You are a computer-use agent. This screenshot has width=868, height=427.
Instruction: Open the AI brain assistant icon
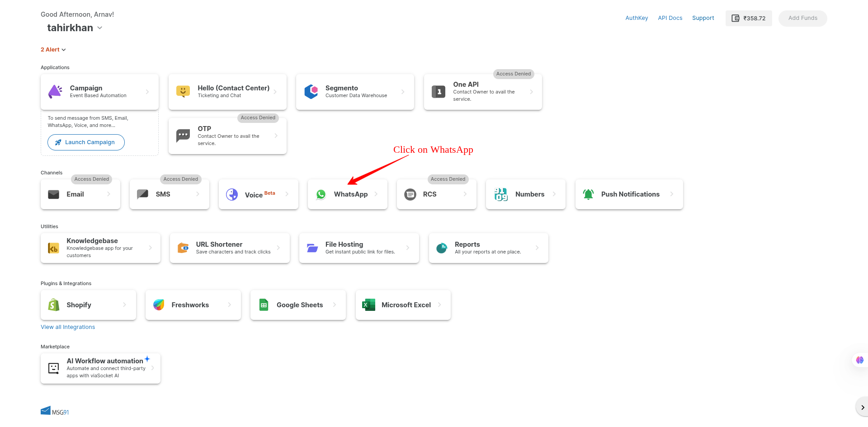[x=860, y=360]
